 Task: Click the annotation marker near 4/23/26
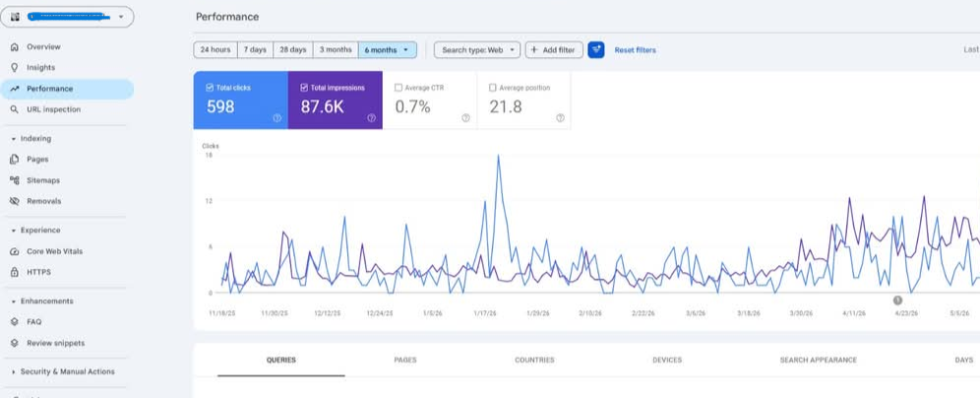897,300
